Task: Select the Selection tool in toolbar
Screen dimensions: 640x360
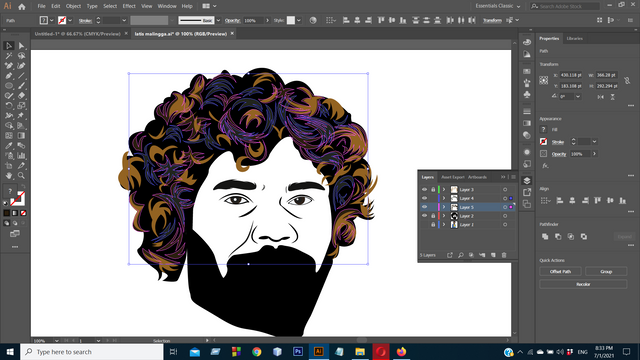Action: pos(9,46)
